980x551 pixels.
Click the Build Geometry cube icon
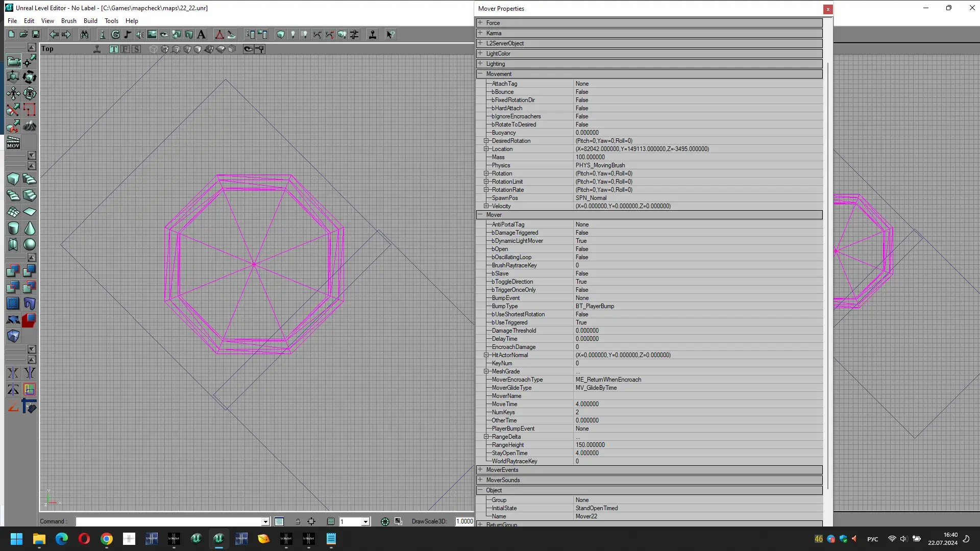click(x=281, y=34)
